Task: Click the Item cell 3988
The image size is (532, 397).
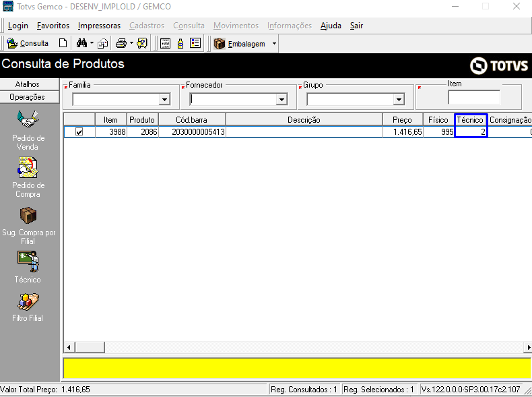Action: pyautogui.click(x=110, y=131)
